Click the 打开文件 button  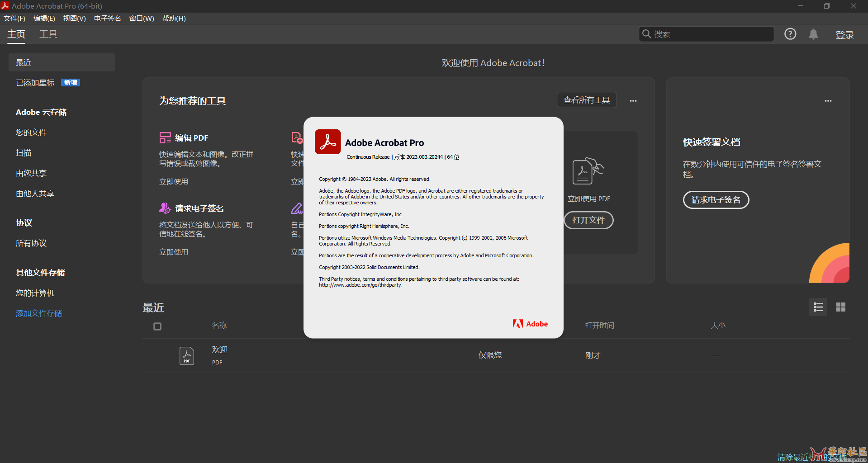pos(588,220)
